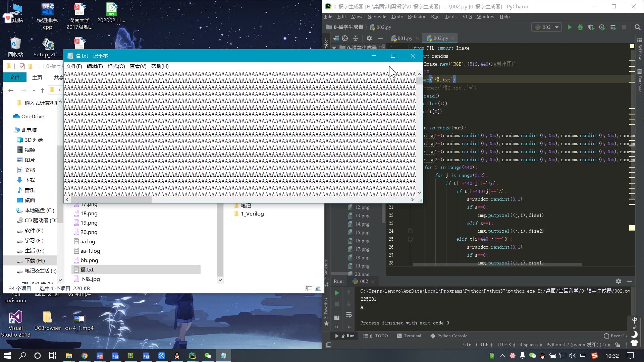
Task: Open Run panel settings gear
Action: (x=619, y=281)
